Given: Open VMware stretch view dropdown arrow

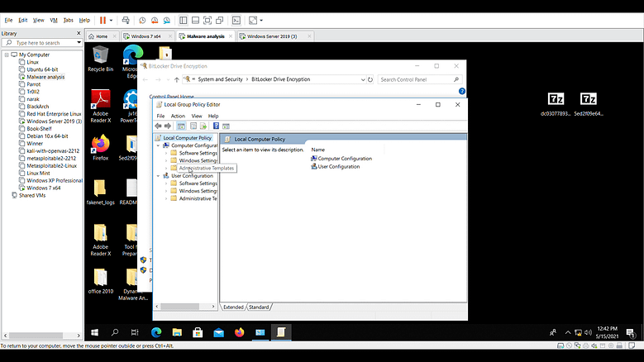Looking at the screenshot, I should click(261, 20).
